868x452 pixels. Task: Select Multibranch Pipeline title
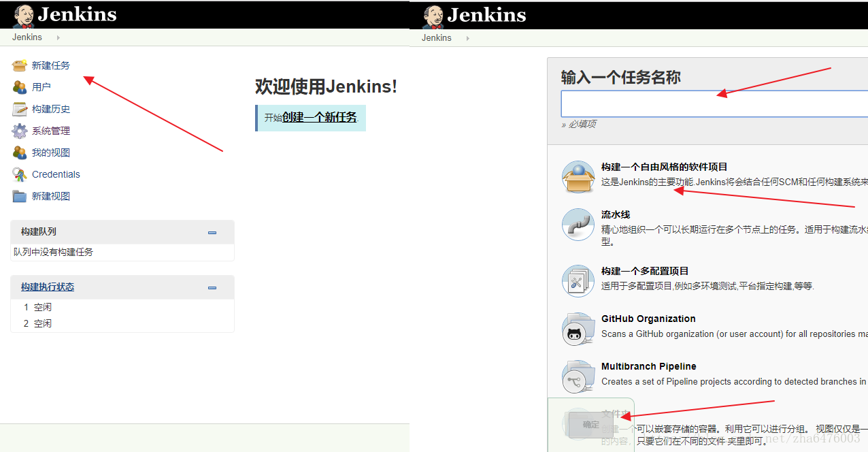649,366
